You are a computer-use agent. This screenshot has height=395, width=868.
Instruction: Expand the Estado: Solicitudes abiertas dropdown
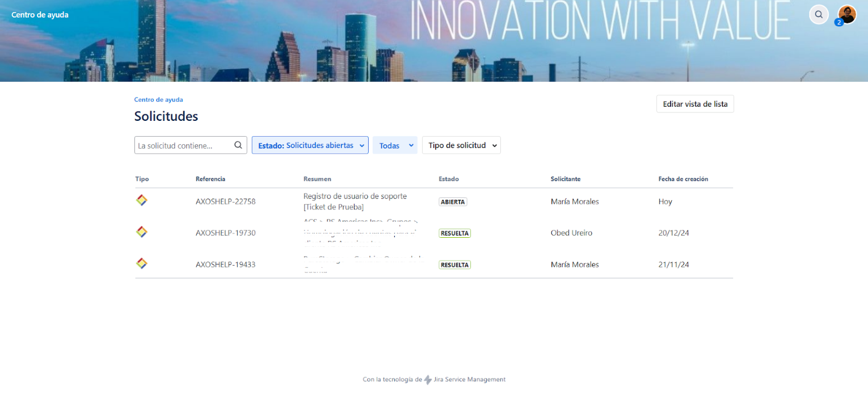tap(310, 145)
